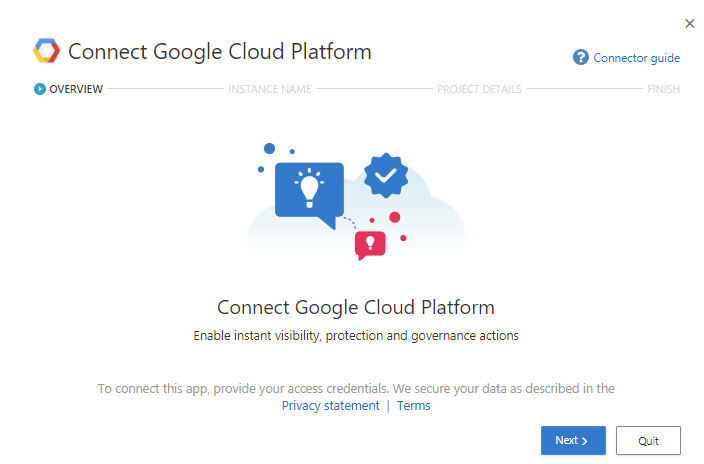Click the blue Overview step indicator icon

pos(40,89)
